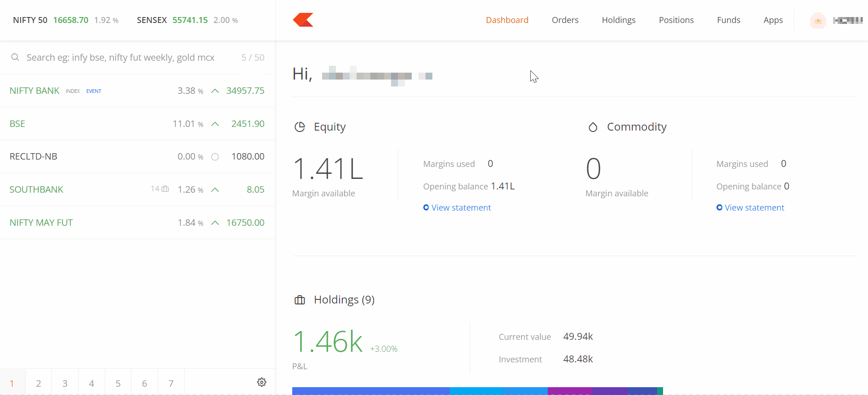Open Commodity View statement link

tap(754, 208)
